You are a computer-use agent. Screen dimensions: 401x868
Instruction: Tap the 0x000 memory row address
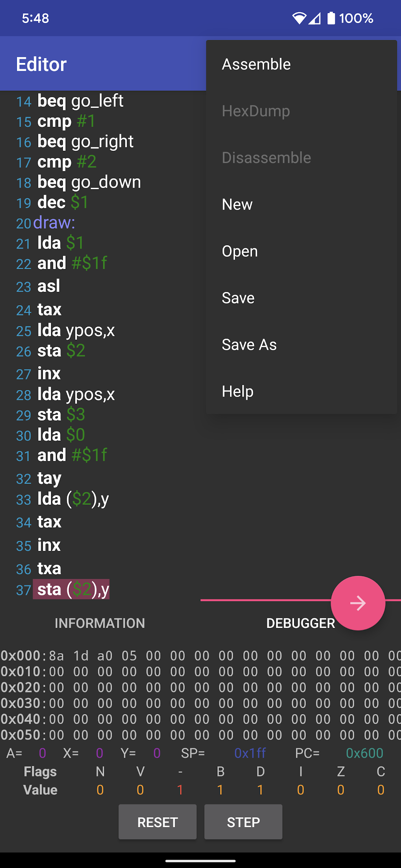pyautogui.click(x=21, y=656)
